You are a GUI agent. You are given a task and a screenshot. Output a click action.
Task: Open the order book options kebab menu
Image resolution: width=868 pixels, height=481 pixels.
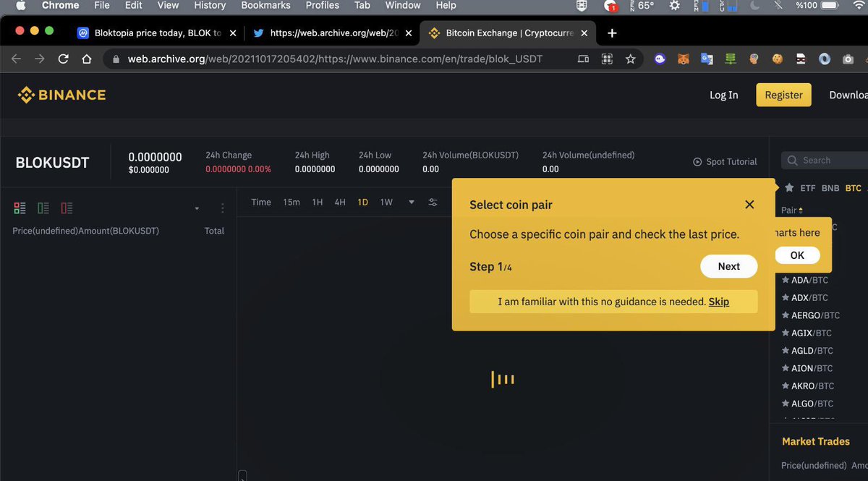(x=222, y=208)
